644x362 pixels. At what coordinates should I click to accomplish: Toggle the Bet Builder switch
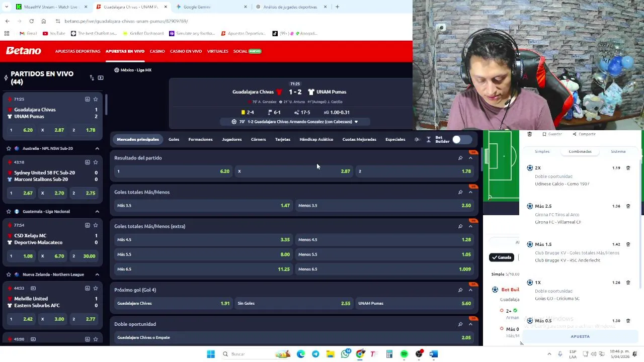tap(461, 139)
